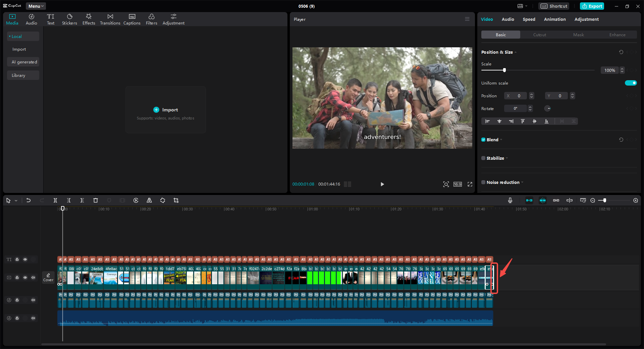
Task: Open the selection tool dropdown arrow
Action: [15, 200]
